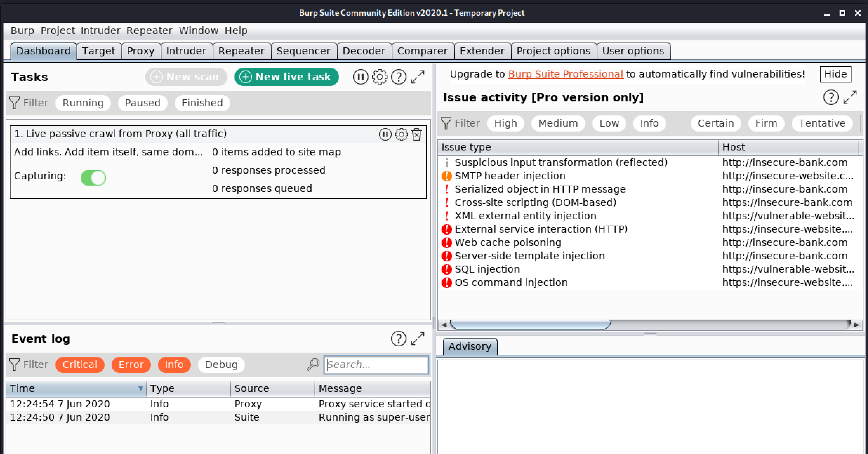Open Issue activity help icon
Screen dimensions: 868x454
(x=831, y=97)
